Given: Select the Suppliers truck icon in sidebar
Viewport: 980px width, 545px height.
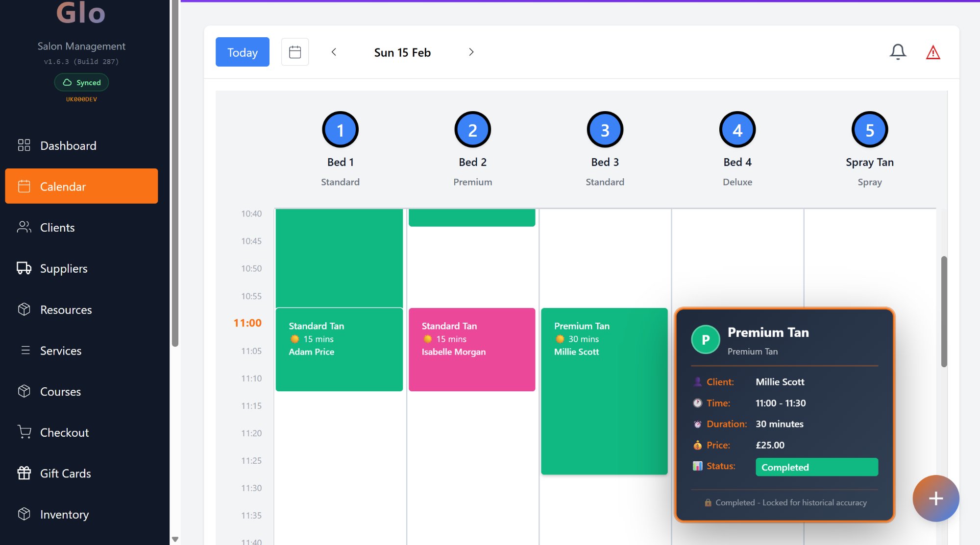Looking at the screenshot, I should tap(24, 268).
